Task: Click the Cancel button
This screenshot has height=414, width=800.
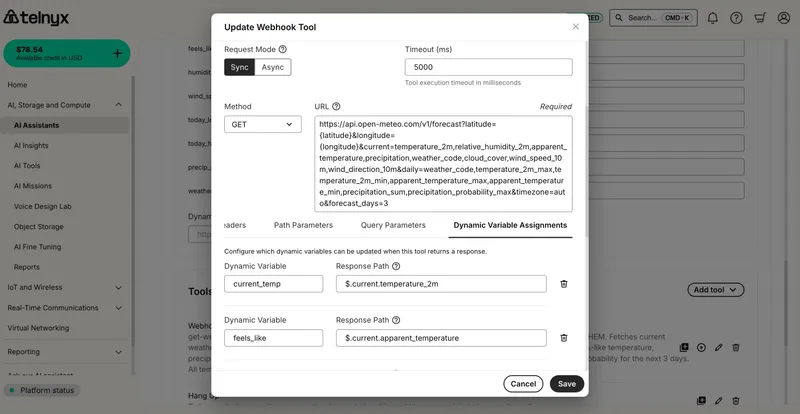Action: 523,384
